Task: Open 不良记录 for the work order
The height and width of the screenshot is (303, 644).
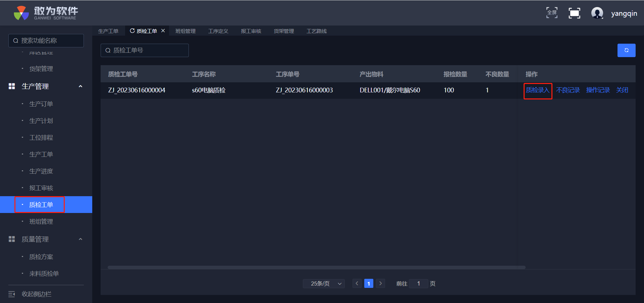Action: pos(568,90)
